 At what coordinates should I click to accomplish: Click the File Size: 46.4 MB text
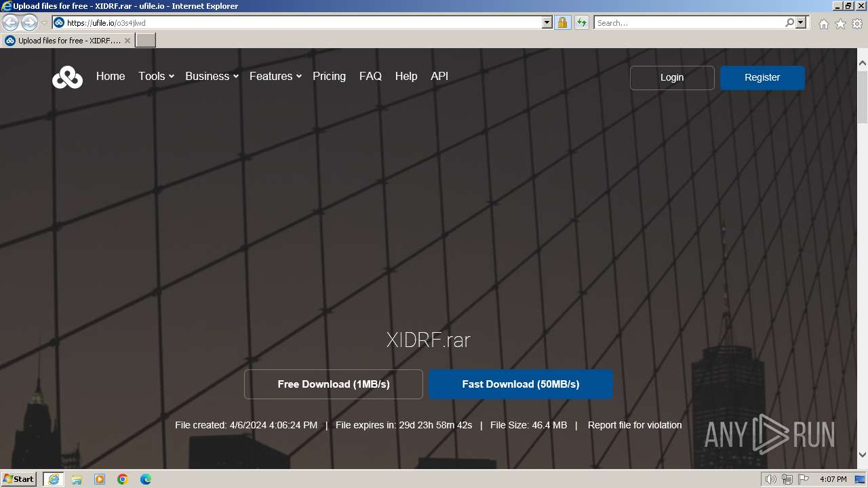coord(528,425)
